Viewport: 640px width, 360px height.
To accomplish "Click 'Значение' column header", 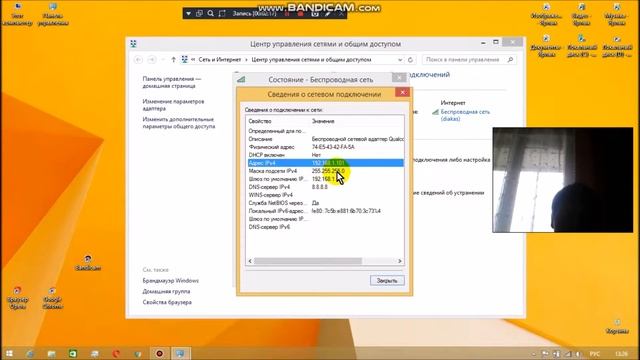I will point(323,121).
